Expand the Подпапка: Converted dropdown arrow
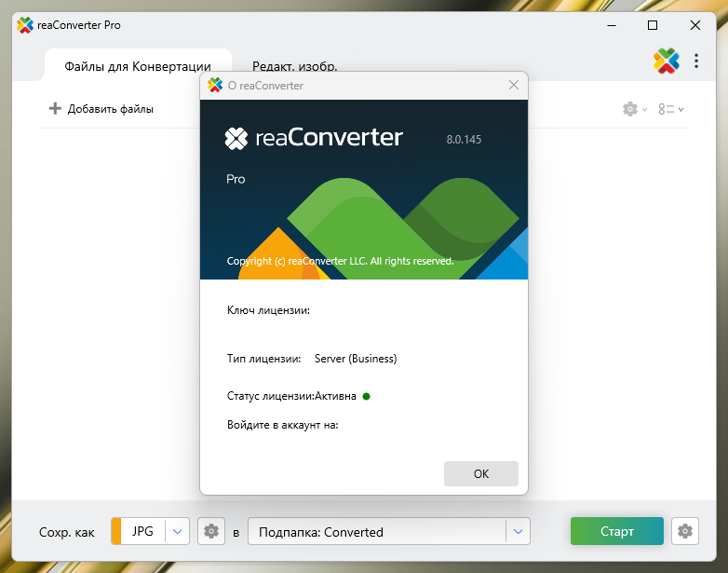This screenshot has width=728, height=573. coord(518,531)
